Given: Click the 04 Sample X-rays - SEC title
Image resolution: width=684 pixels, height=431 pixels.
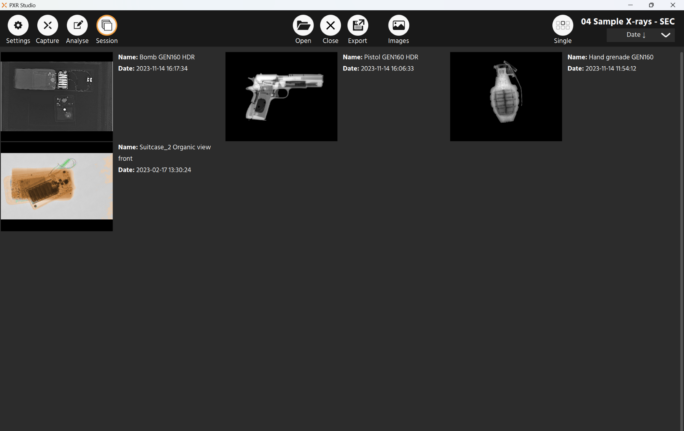Looking at the screenshot, I should 627,21.
